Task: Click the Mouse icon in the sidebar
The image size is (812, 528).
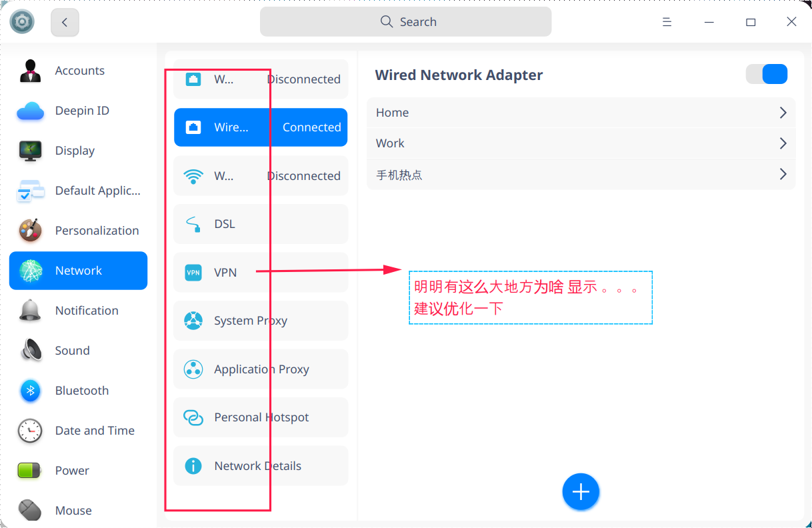Action: (x=31, y=511)
